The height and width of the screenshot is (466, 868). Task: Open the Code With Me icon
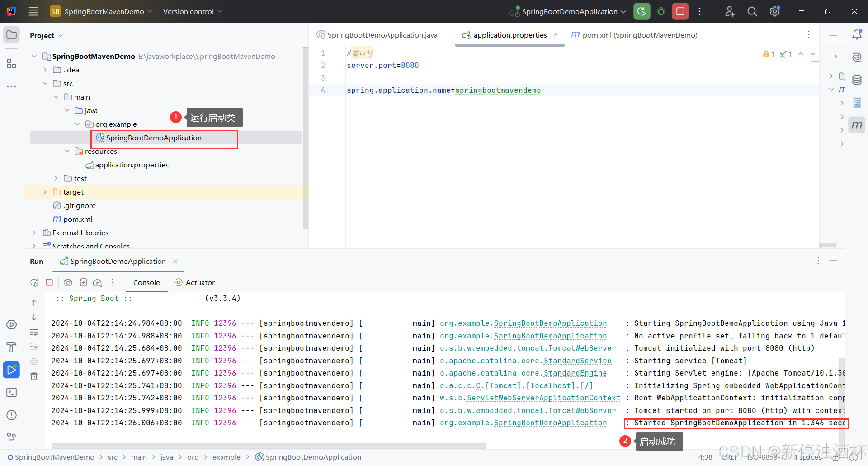(730, 11)
